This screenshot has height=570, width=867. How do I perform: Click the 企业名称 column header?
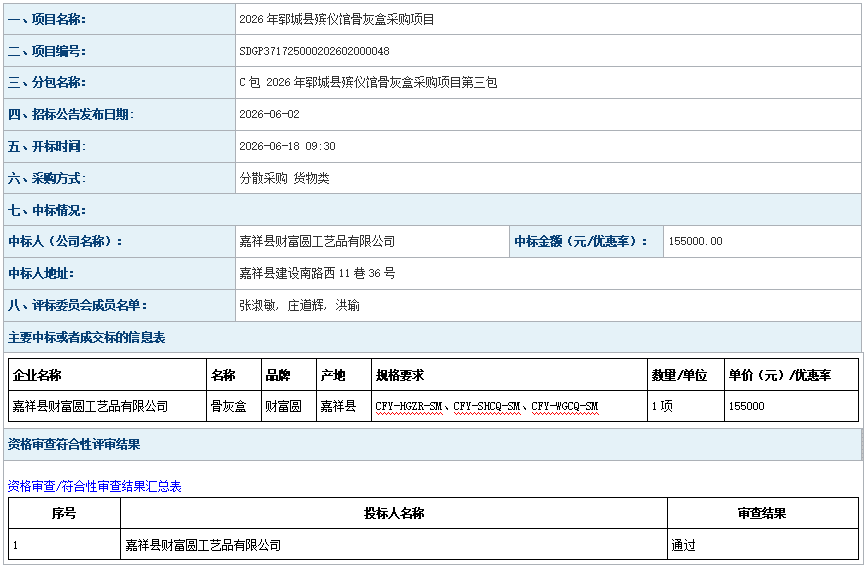37,375
